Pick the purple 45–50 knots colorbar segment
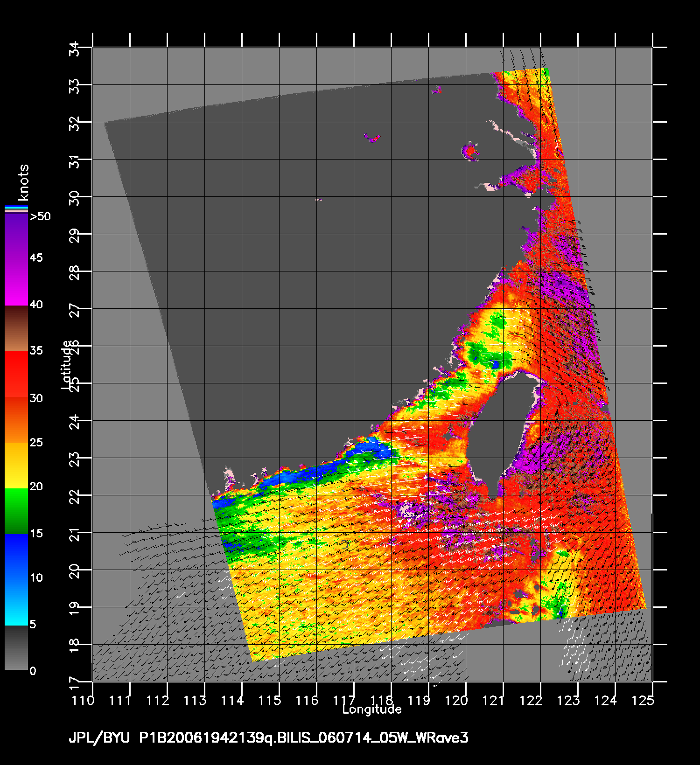This screenshot has width=700, height=765. point(16,236)
